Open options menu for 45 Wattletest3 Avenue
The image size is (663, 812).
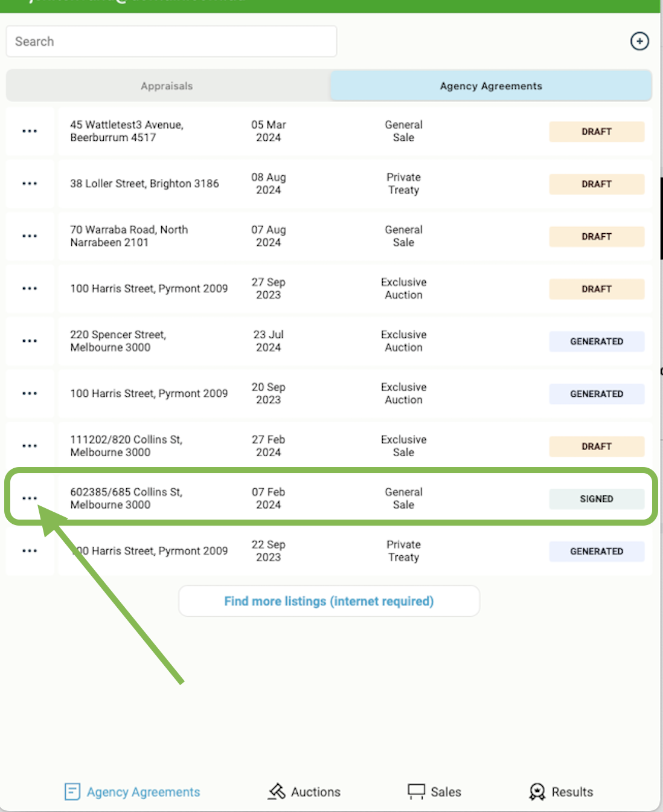[30, 131]
